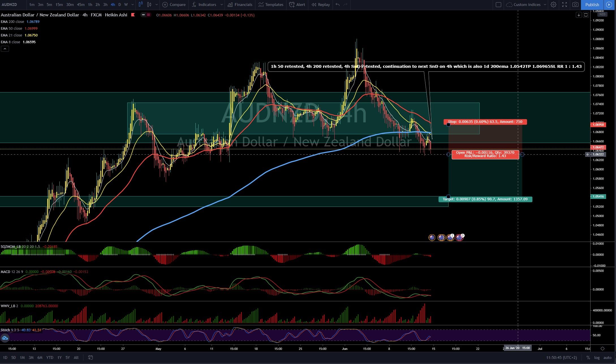616x364 pixels.
Task: Click the Undo arrow icon
Action: click(337, 5)
